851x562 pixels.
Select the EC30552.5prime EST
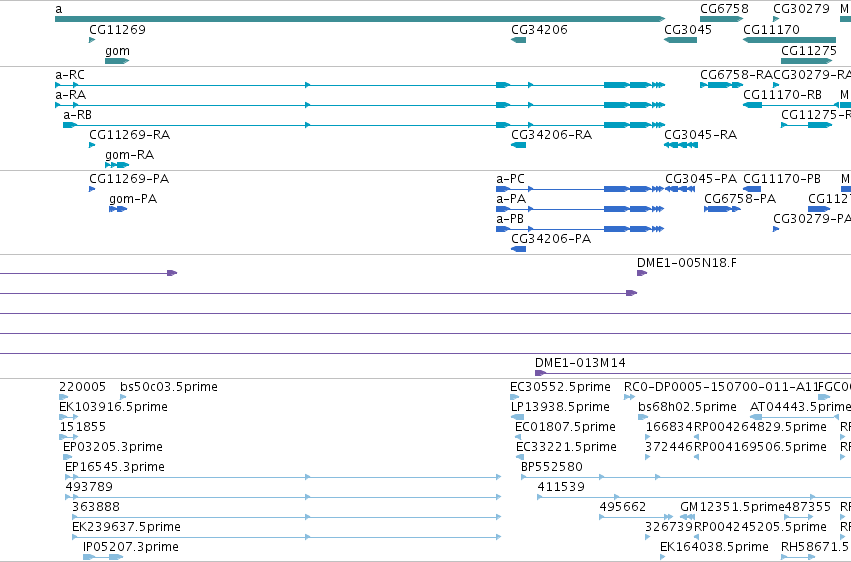(515, 397)
